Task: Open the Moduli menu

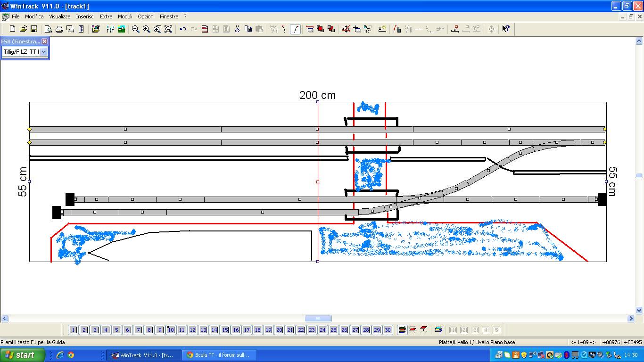Action: click(125, 16)
